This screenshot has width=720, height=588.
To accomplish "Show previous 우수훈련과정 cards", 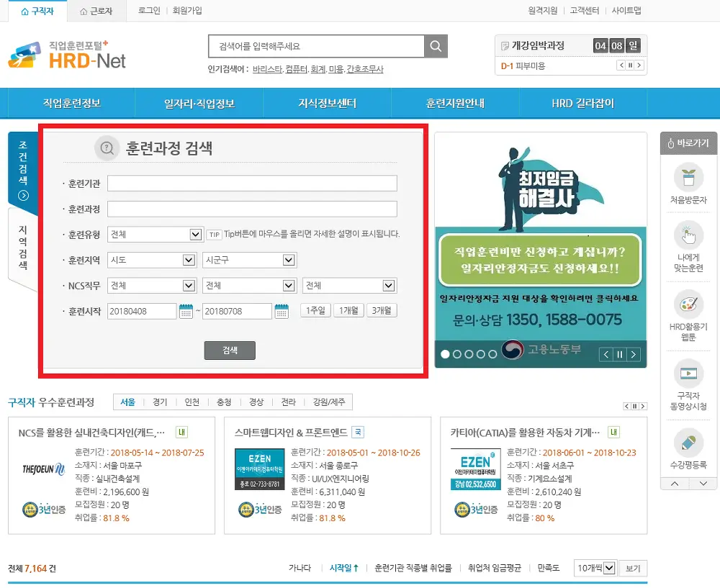I will [627, 406].
